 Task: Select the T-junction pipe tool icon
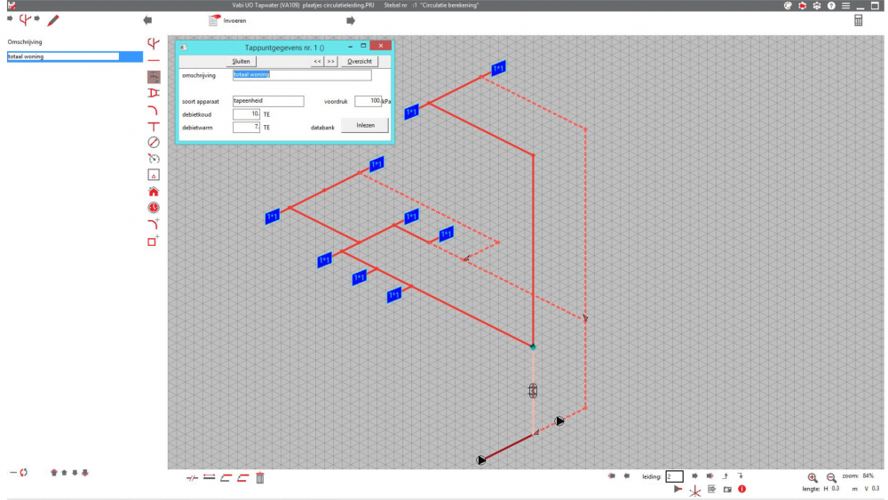click(x=153, y=126)
